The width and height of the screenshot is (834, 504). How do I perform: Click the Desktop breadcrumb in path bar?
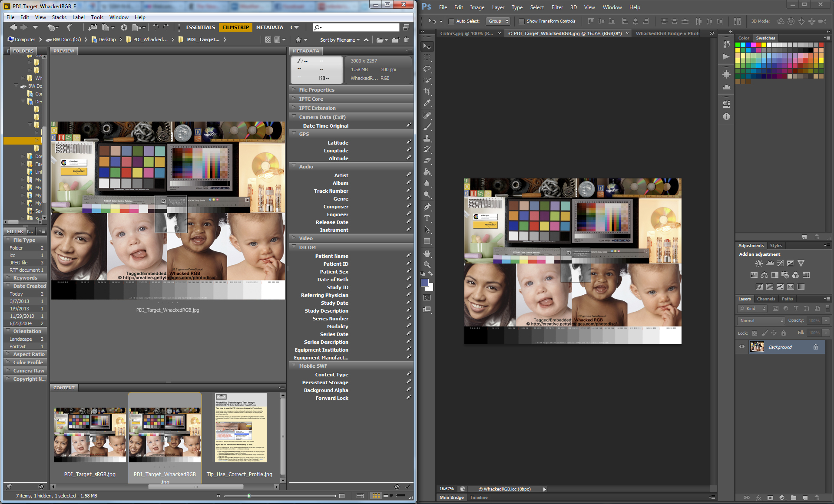(x=107, y=40)
